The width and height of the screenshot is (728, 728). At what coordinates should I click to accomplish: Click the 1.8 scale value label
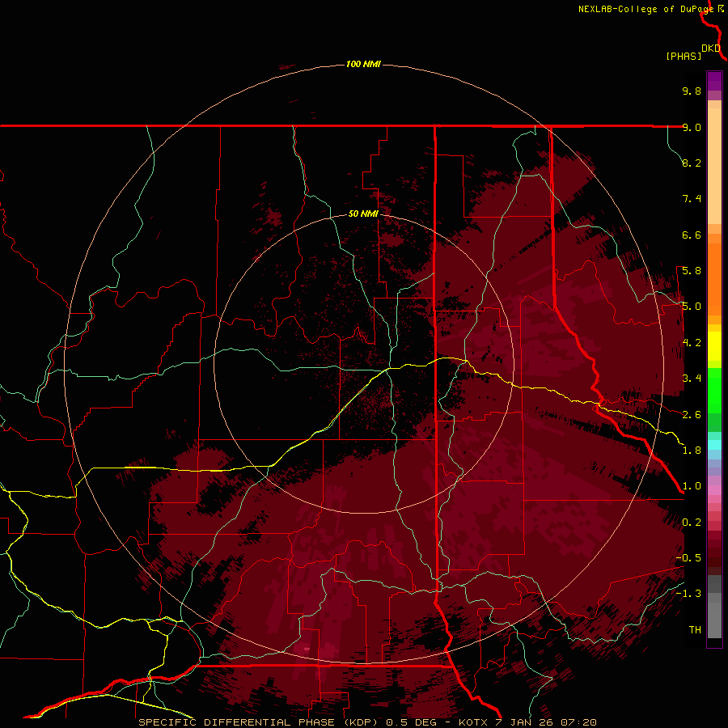(x=692, y=451)
